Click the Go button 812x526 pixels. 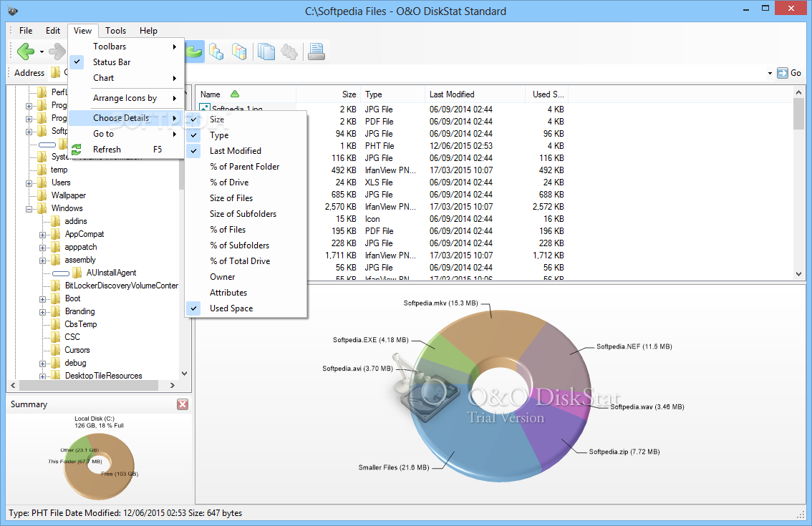(x=790, y=73)
